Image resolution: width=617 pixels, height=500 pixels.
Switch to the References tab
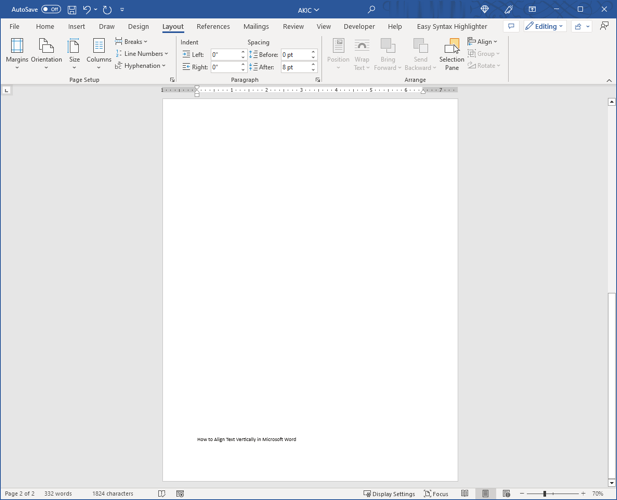(213, 27)
